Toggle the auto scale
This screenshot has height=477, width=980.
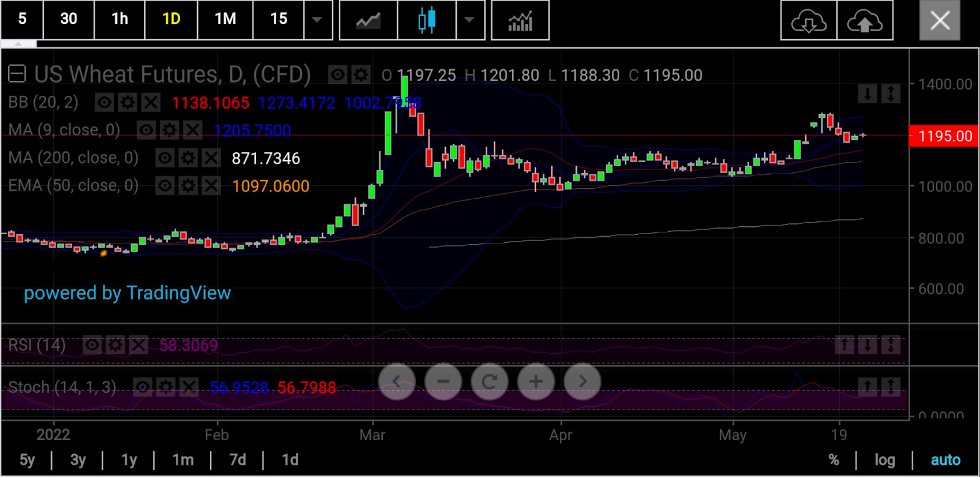[x=946, y=460]
